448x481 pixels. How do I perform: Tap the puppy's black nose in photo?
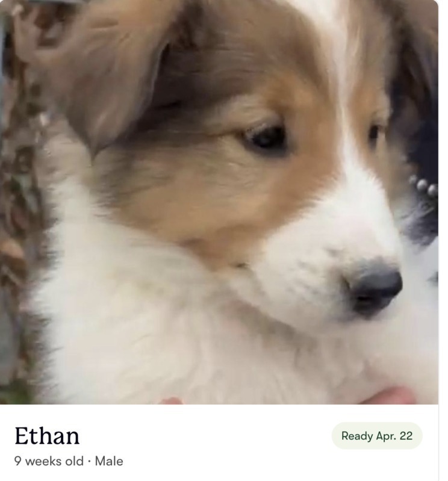375,287
